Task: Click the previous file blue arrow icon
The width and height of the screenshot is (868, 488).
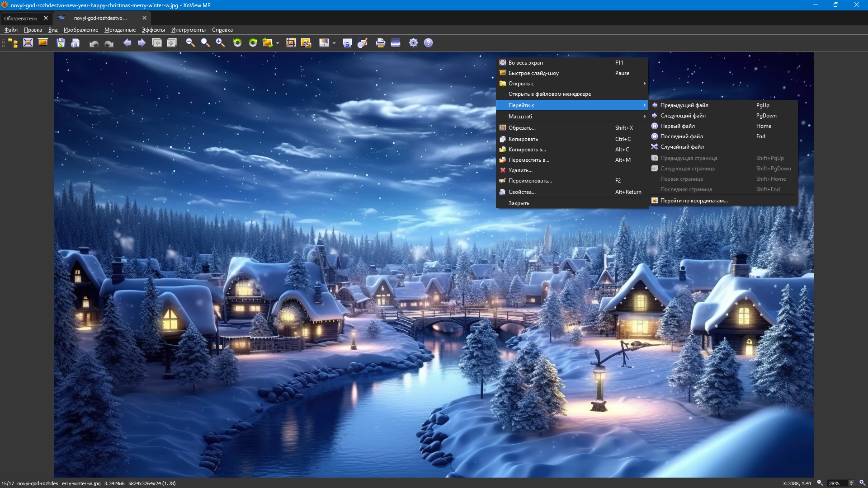Action: coord(127,43)
